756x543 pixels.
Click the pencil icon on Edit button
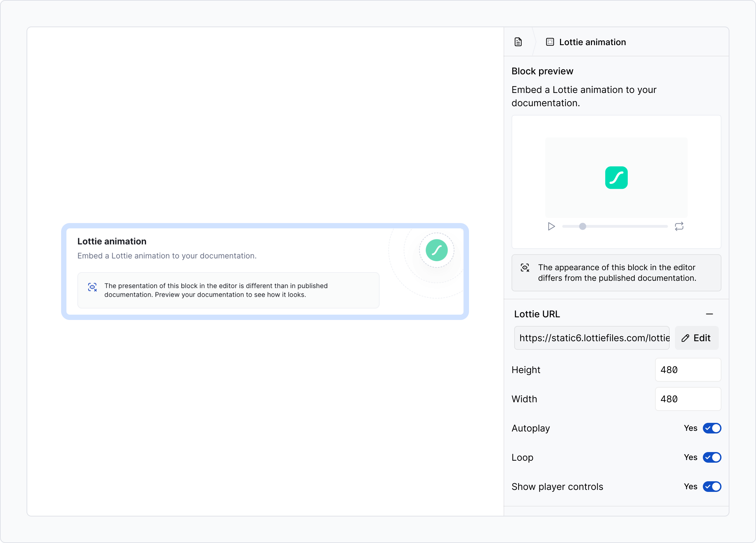[x=685, y=338]
